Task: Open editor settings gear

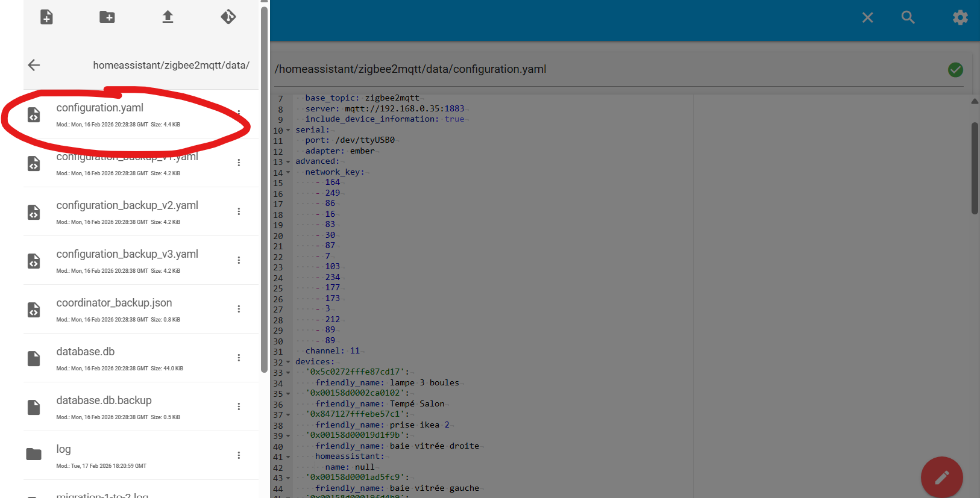Action: (960, 17)
